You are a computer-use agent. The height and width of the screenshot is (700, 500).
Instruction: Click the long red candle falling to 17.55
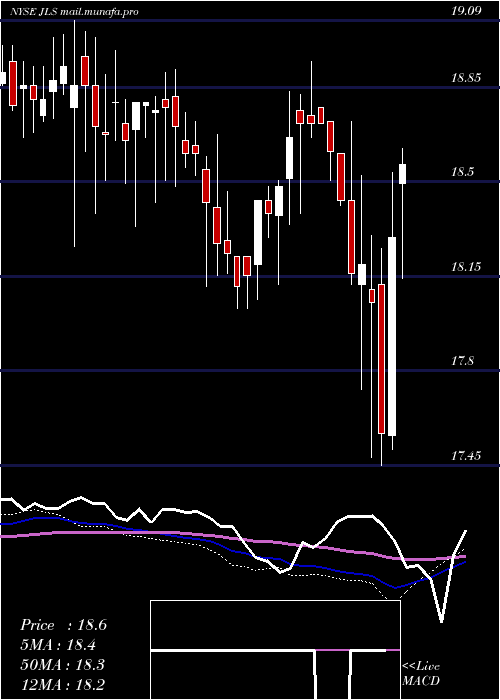381,358
